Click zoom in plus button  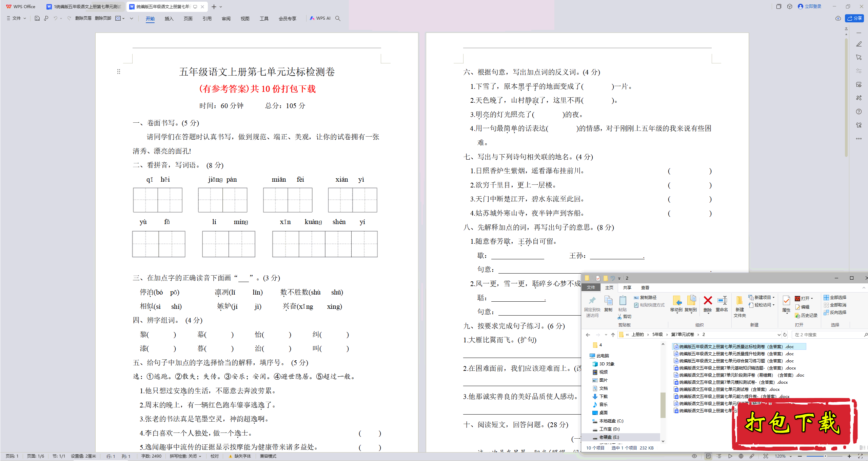pyautogui.click(x=849, y=456)
